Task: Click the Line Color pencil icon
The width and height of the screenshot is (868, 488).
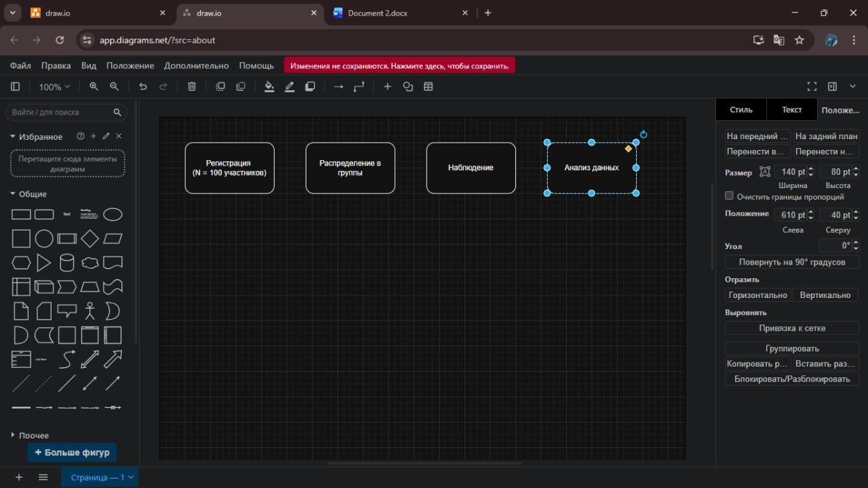Action: (x=290, y=87)
